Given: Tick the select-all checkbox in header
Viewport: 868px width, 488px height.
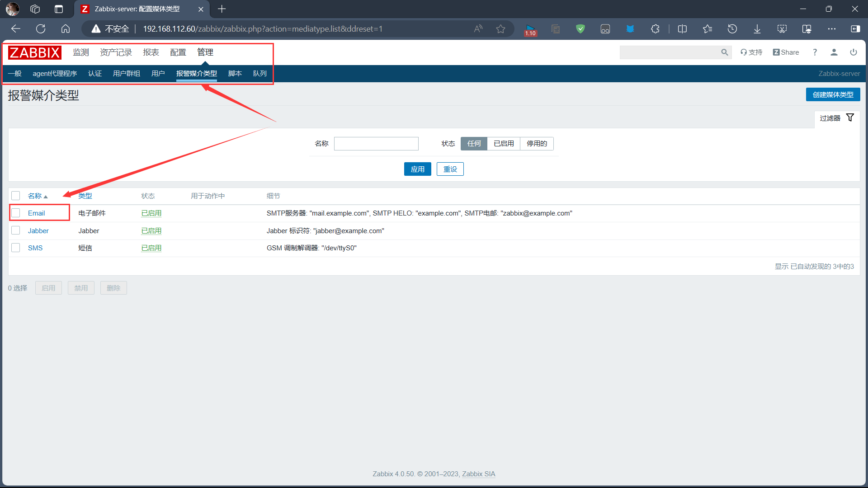Looking at the screenshot, I should tap(16, 196).
